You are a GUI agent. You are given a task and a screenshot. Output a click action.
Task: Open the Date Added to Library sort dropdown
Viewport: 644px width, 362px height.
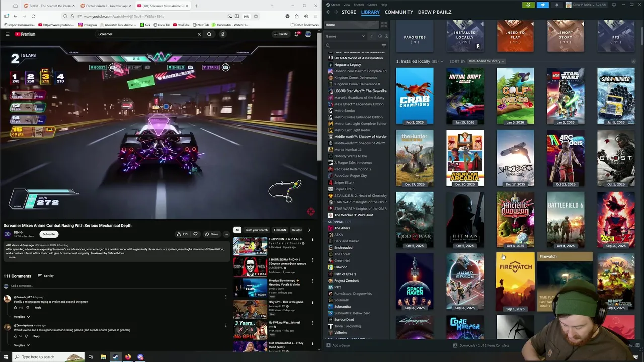(x=486, y=61)
